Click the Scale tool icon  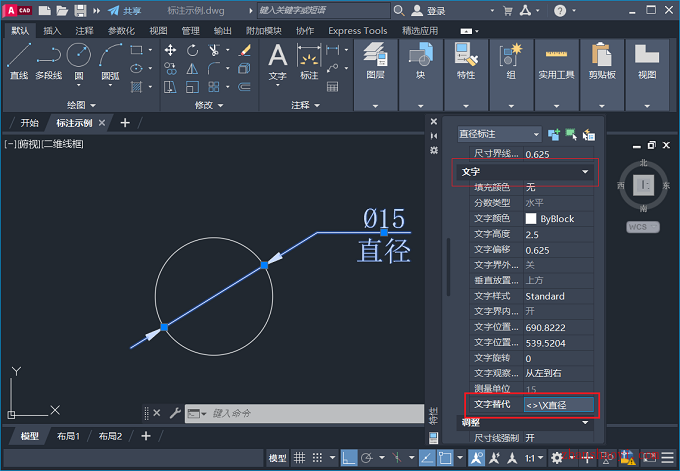pos(192,87)
